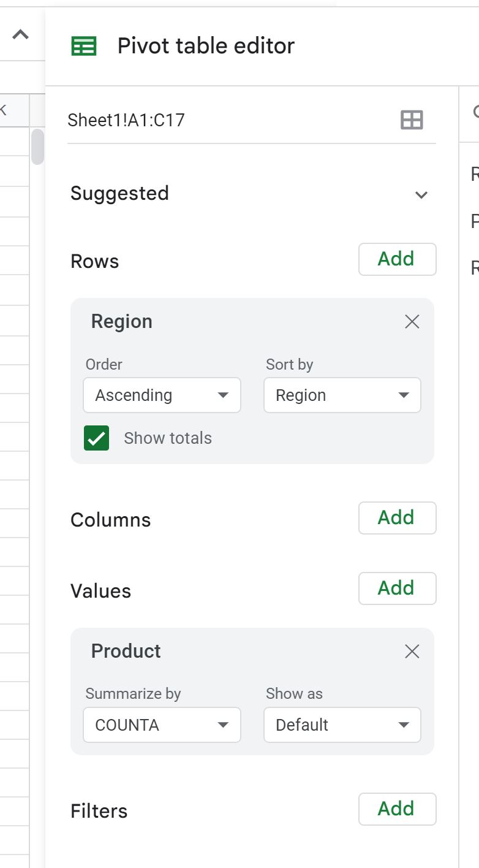
Task: Open the Show as dropdown set to Default
Action: coord(342,725)
